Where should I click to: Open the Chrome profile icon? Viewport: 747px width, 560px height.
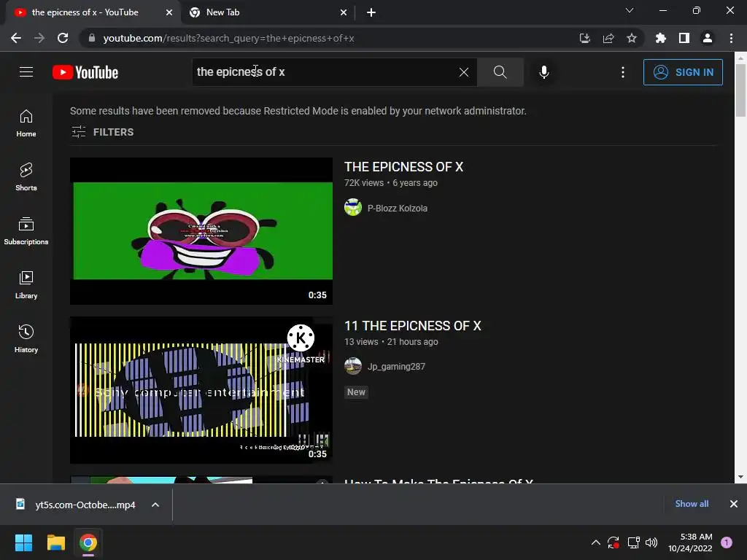coord(708,38)
